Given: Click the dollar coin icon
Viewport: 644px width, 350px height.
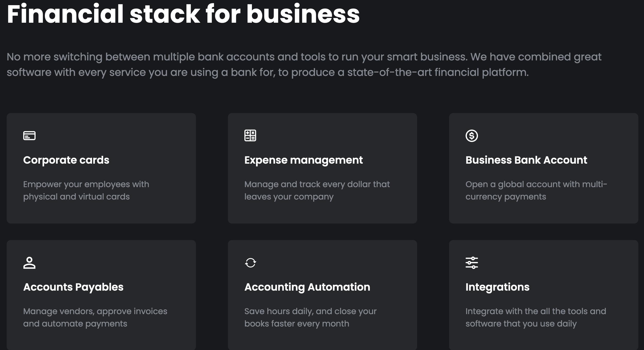Looking at the screenshot, I should pyautogui.click(x=472, y=136).
